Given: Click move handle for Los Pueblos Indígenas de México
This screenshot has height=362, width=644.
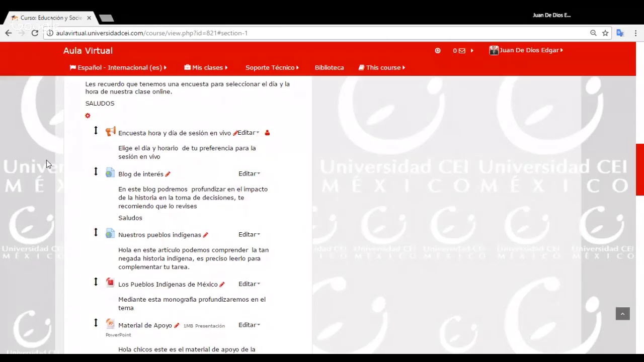Looking at the screenshot, I should pyautogui.click(x=96, y=282).
